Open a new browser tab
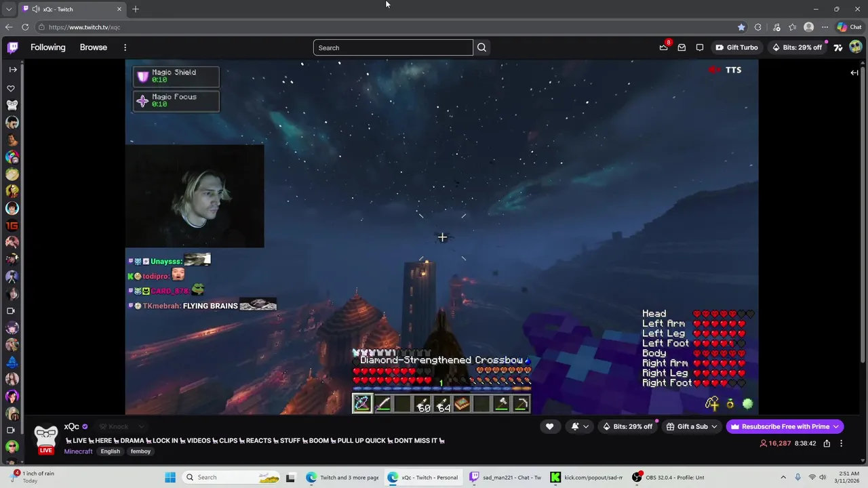 [x=136, y=9]
